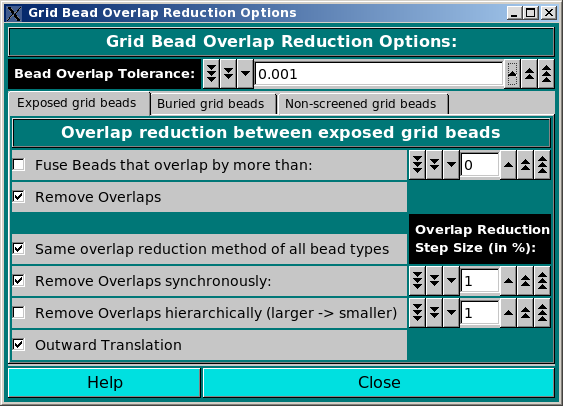The width and height of the screenshot is (563, 406).
Task: Click the Fuse Beads overlap value field
Action: click(480, 165)
